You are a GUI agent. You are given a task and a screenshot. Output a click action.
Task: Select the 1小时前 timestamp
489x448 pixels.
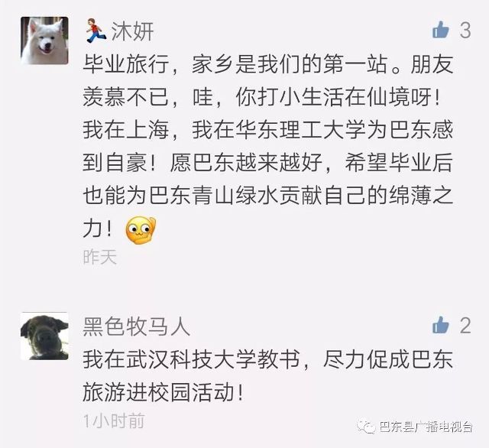pyautogui.click(x=114, y=421)
